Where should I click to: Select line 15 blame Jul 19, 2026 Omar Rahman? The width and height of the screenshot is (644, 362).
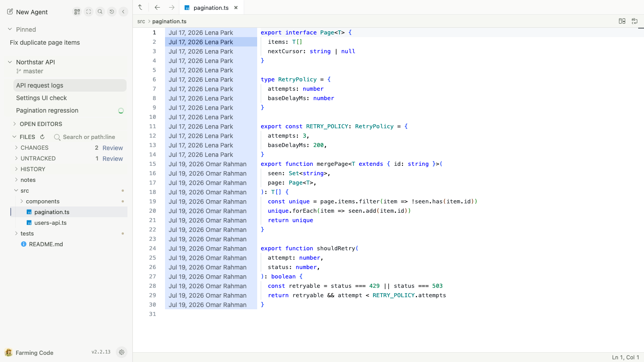211,164
